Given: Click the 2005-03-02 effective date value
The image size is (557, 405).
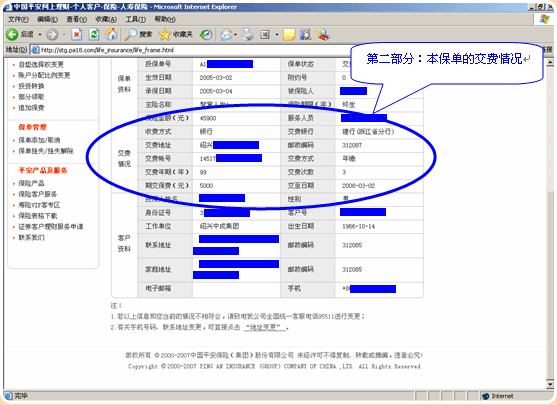Looking at the screenshot, I should [x=216, y=78].
